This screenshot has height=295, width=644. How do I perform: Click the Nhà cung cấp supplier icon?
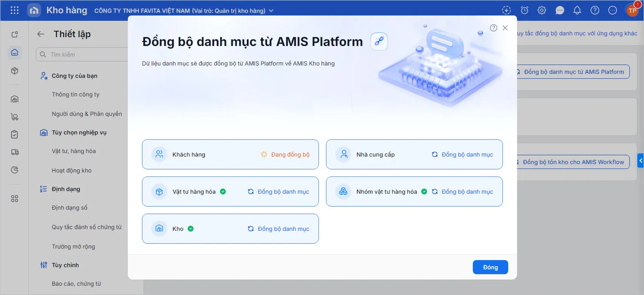point(343,154)
